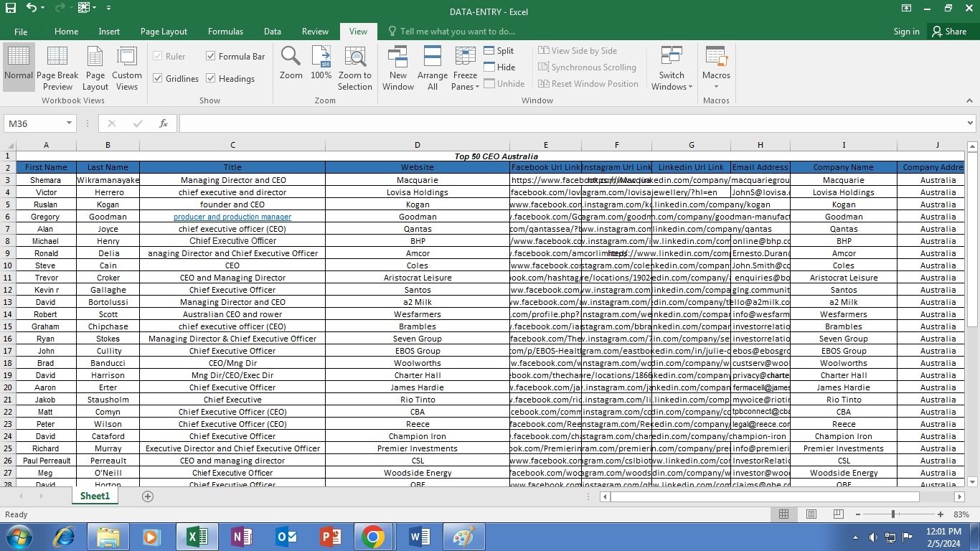Viewport: 980px width, 551px height.
Task: Click the Undo arrow icon
Action: pyautogui.click(x=31, y=8)
